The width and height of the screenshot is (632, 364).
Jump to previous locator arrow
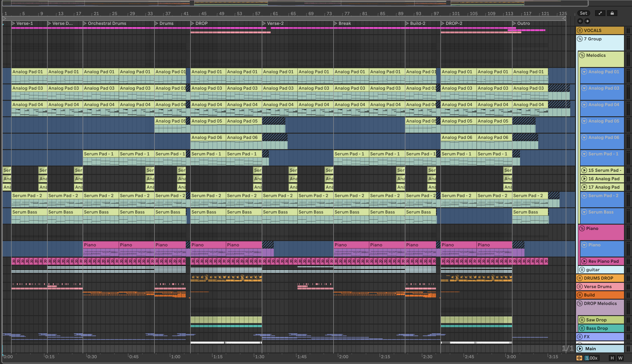click(x=580, y=21)
